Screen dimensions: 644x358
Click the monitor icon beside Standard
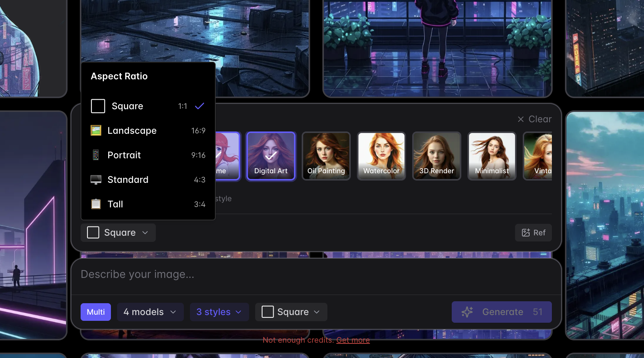click(x=96, y=179)
